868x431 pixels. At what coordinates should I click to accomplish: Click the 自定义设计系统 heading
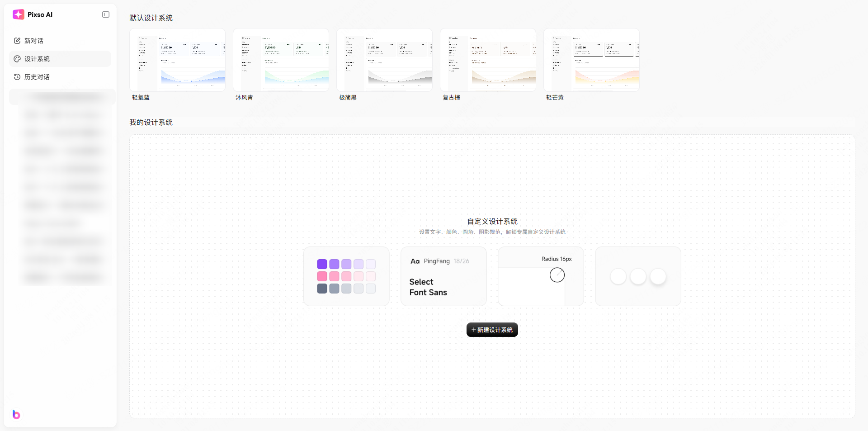[492, 221]
